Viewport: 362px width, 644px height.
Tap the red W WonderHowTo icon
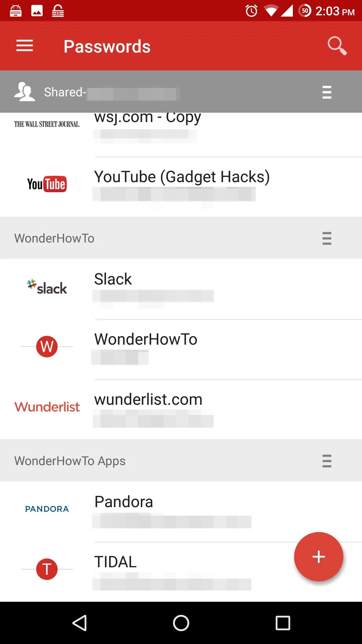point(47,346)
